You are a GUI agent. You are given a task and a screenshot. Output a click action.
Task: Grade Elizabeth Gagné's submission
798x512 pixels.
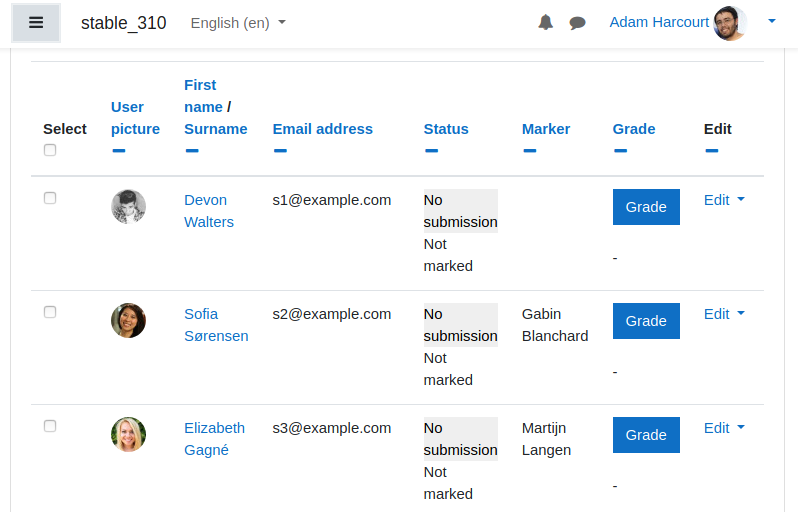pos(646,435)
